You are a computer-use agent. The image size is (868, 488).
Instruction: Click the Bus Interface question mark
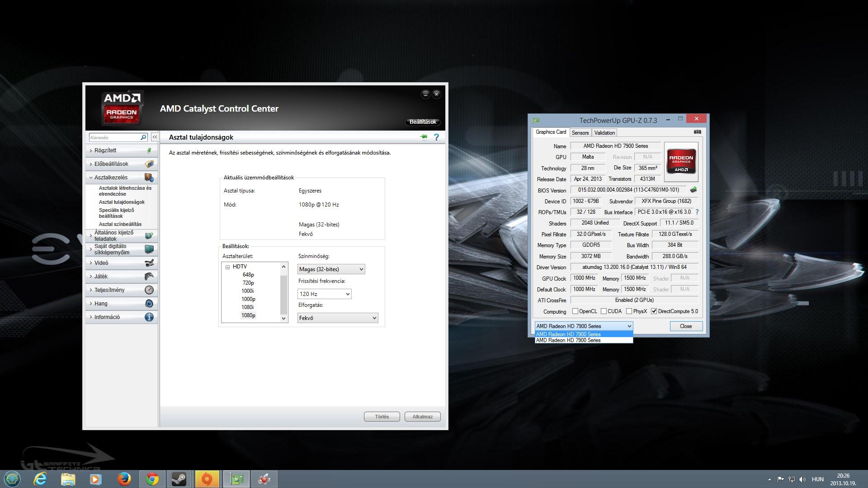pyautogui.click(x=697, y=212)
